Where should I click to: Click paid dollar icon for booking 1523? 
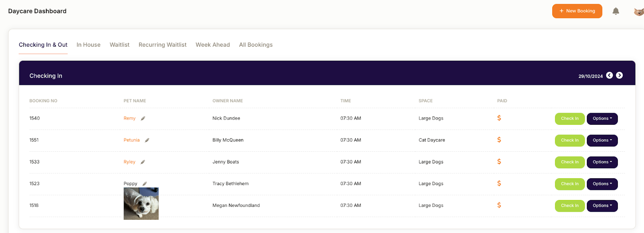499,183
